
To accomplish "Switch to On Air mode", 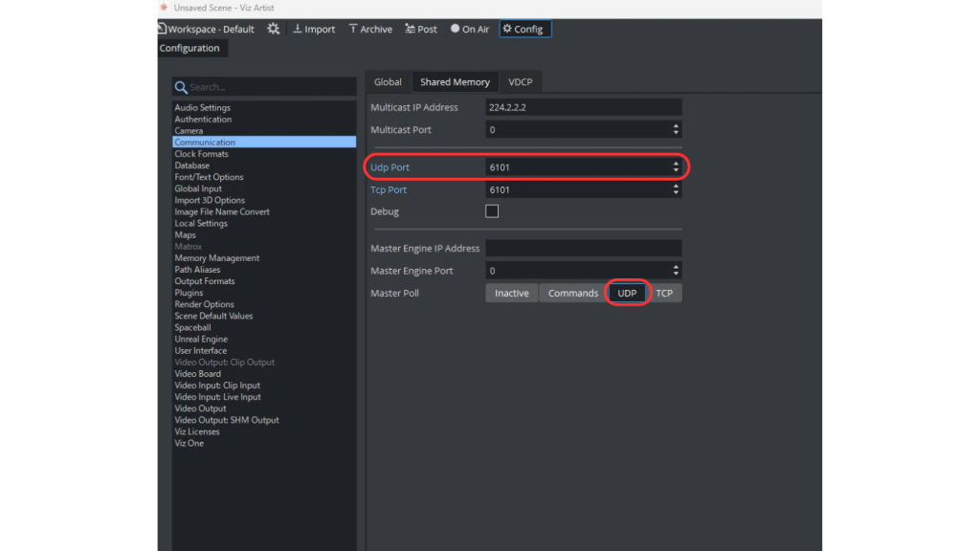I will pyautogui.click(x=470, y=29).
